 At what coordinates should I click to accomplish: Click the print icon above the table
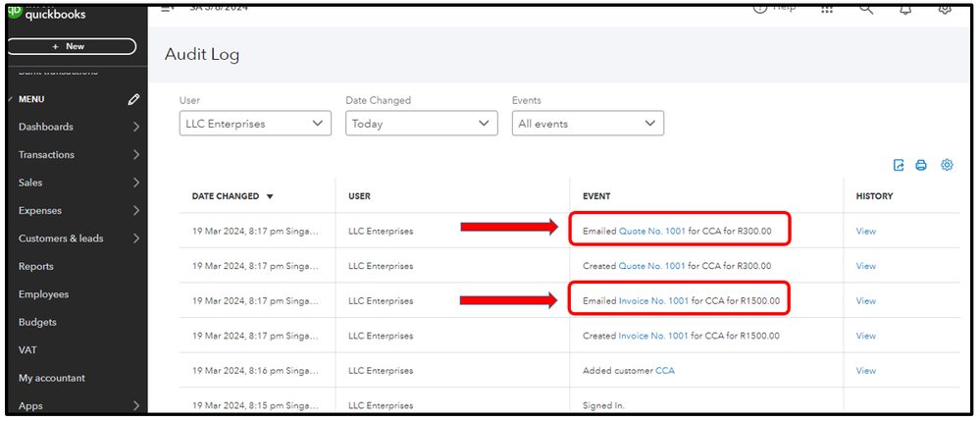pos(921,166)
